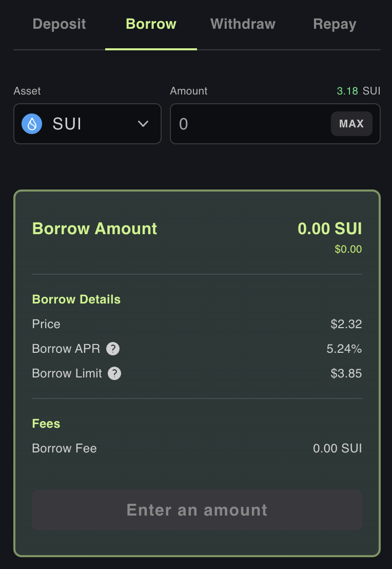This screenshot has width=392, height=569.
Task: Click the $3.85 borrow limit value
Action: point(346,373)
